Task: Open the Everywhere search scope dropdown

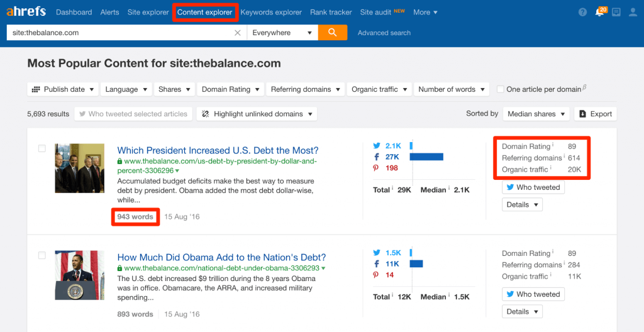Action: click(x=282, y=33)
